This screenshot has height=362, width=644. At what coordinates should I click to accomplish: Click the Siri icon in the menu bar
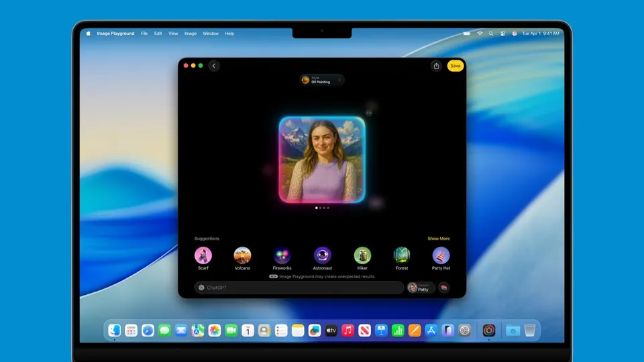click(x=515, y=34)
